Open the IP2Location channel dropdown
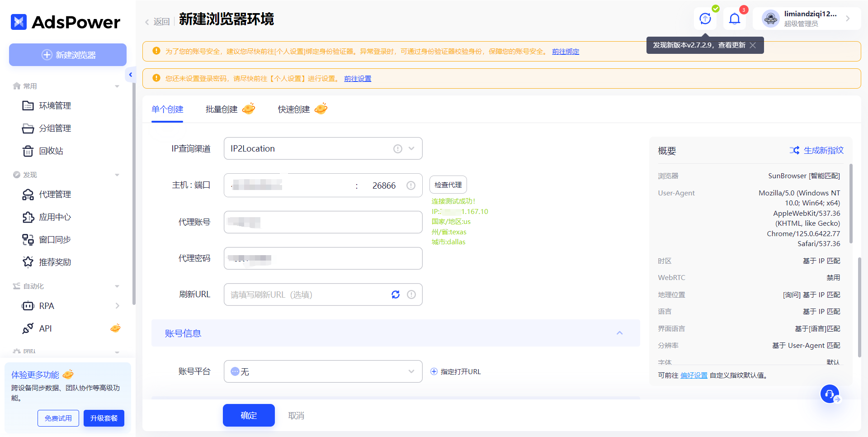 411,148
